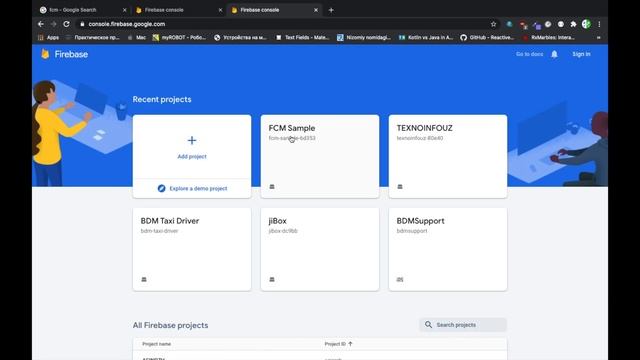Click the Firebase logo in the header
This screenshot has width=640, height=360.
[64, 54]
